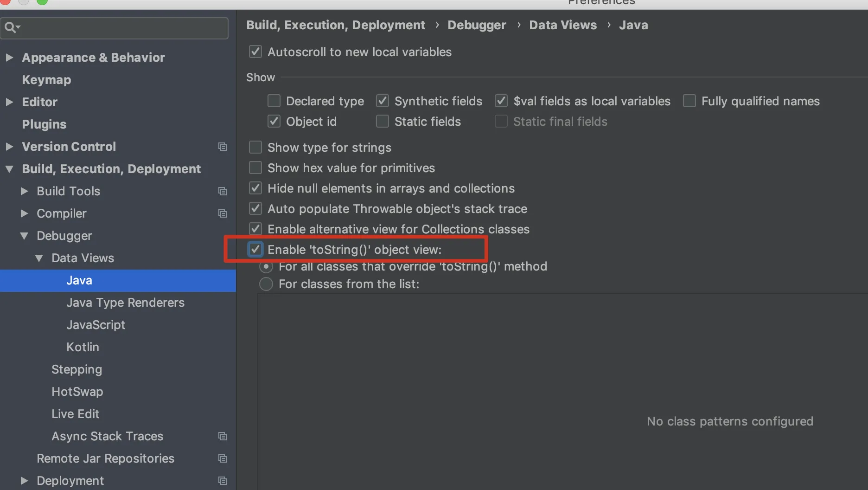Disable Enable 'toString()' object view checkbox
The width and height of the screenshot is (868, 490).
[255, 249]
